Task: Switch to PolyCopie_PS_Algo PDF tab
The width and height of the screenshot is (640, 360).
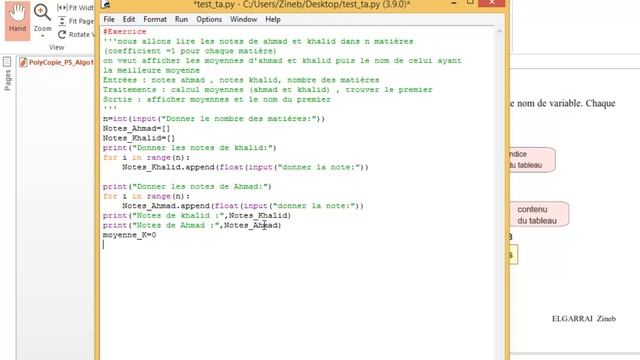Action: 57,62
